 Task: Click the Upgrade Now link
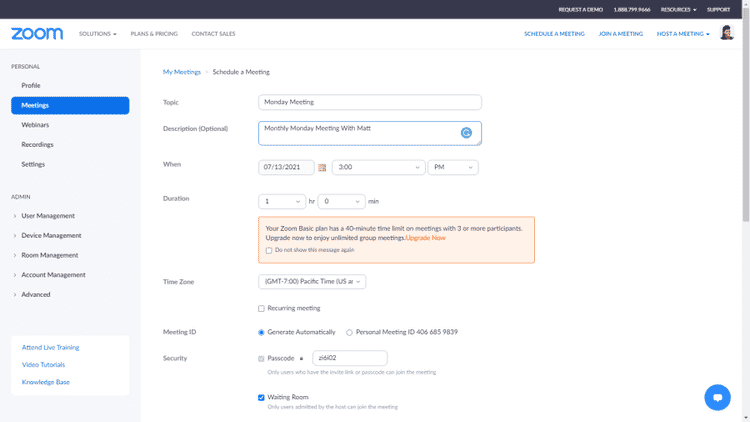(x=425, y=238)
